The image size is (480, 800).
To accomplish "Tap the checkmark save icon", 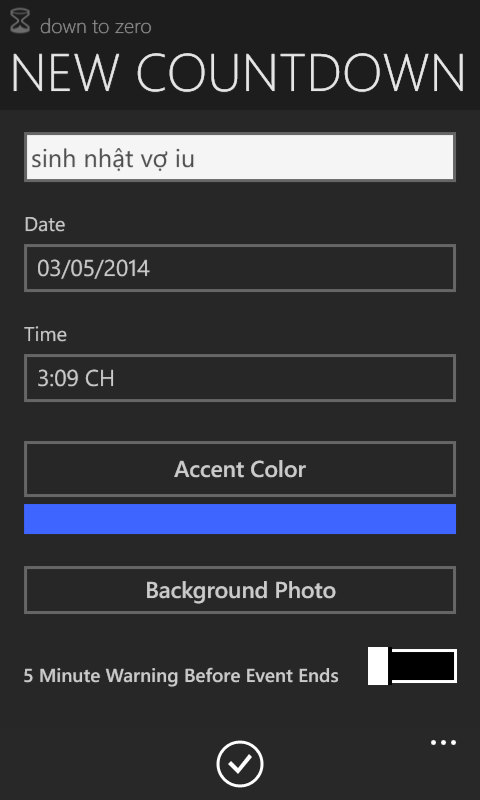I will click(240, 764).
